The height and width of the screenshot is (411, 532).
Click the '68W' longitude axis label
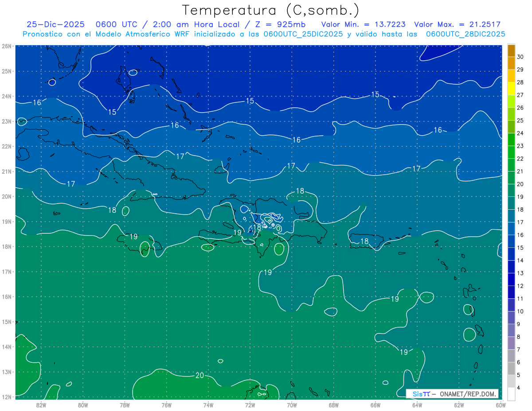(x=334, y=405)
